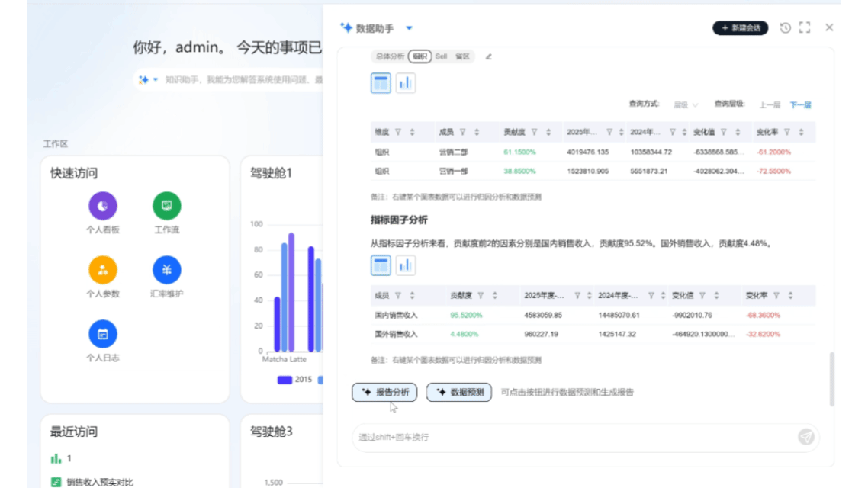This screenshot has height=488, width=868.
Task: Click the send message paper-plane icon
Action: pyautogui.click(x=805, y=437)
